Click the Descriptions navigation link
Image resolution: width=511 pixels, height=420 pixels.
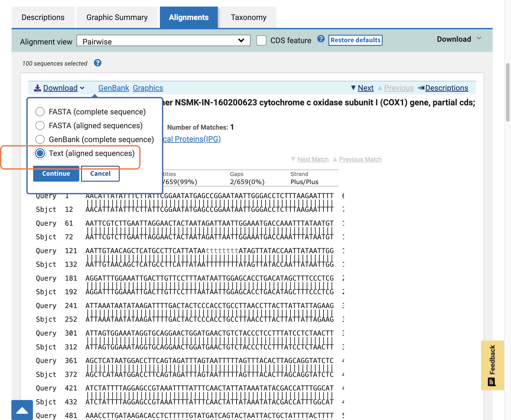pyautogui.click(x=447, y=88)
